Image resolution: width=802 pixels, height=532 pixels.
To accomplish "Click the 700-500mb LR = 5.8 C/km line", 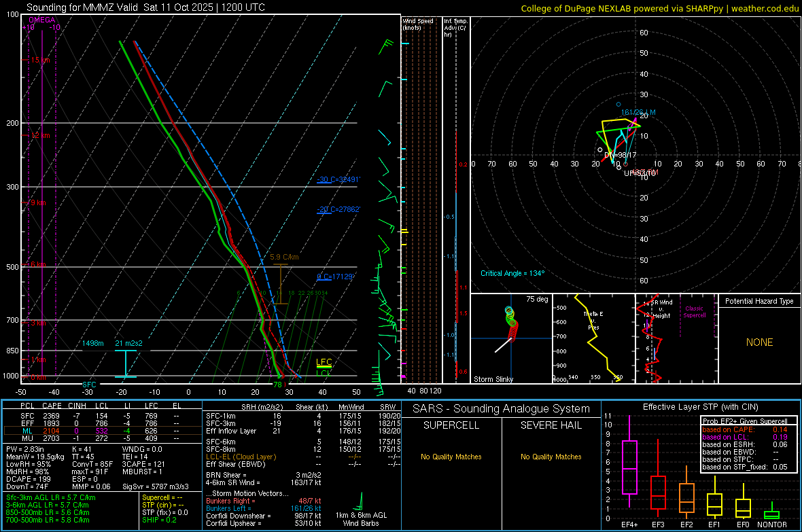I will [48, 520].
